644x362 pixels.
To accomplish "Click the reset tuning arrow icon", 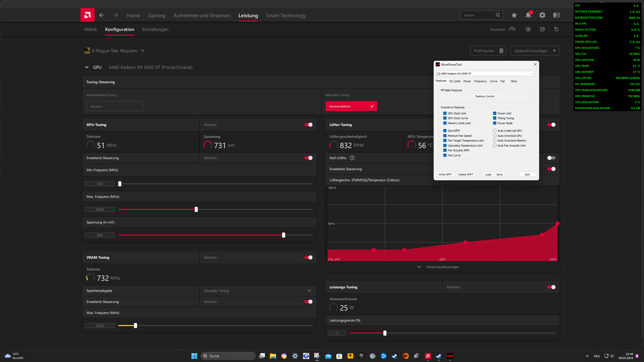I will (556, 29).
